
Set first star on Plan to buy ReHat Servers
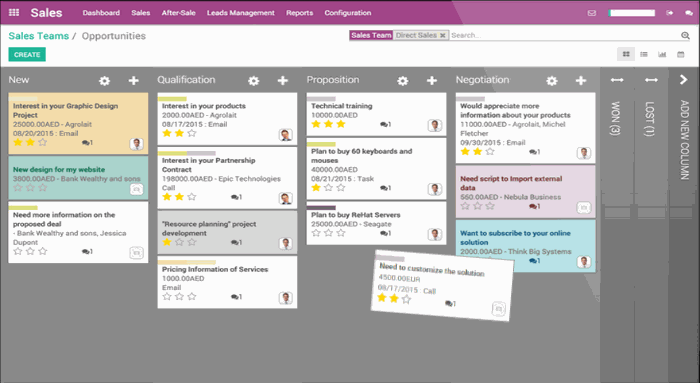click(316, 233)
